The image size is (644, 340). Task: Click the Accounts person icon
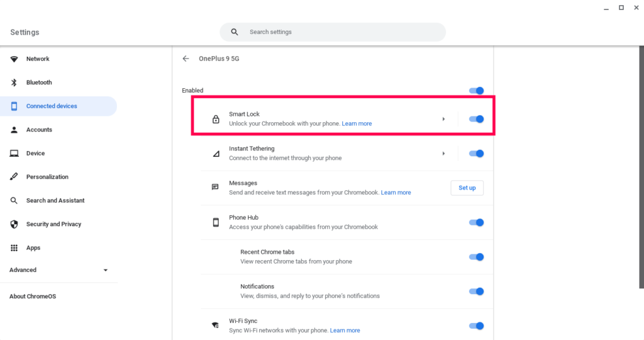click(x=14, y=130)
